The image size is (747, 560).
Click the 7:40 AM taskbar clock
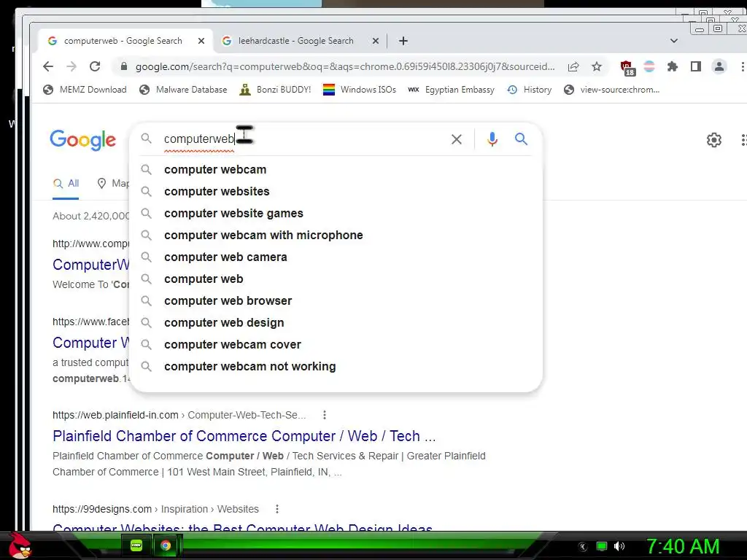click(683, 546)
